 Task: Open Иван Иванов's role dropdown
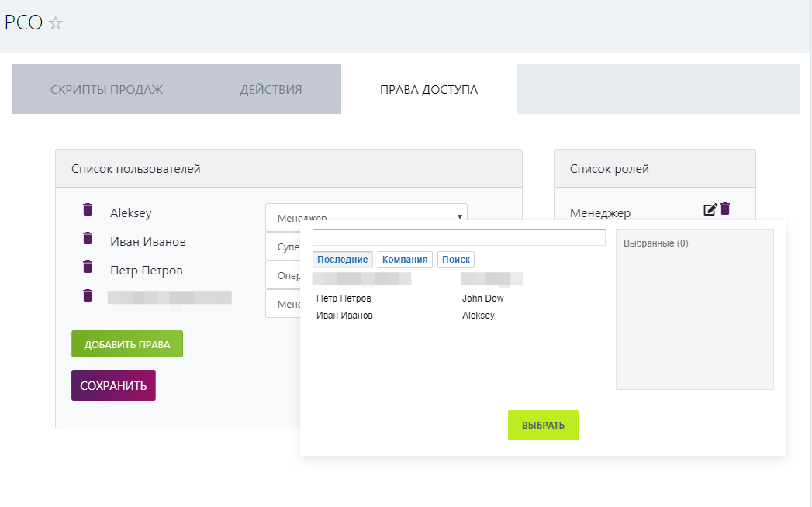pos(283,247)
